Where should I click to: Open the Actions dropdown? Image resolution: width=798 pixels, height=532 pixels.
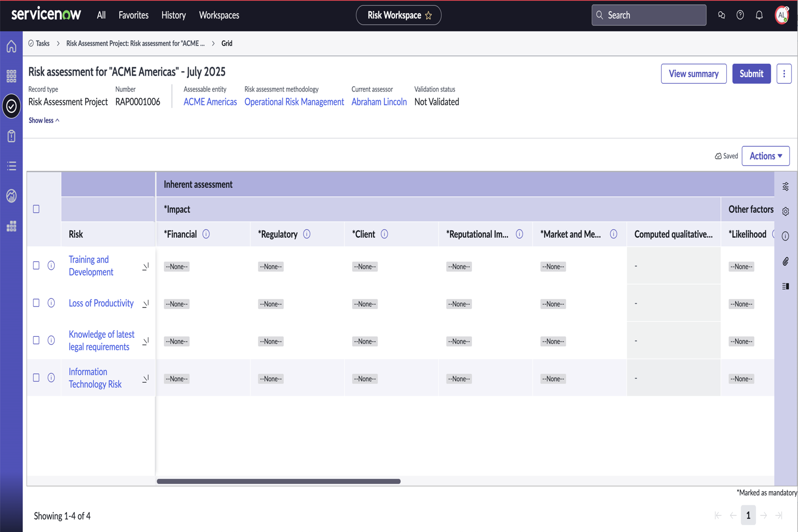click(x=766, y=156)
